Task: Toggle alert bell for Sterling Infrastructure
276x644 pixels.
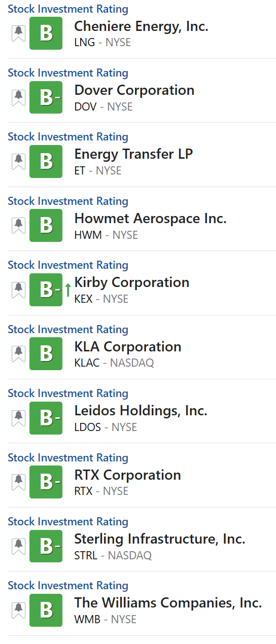Action: click(19, 546)
